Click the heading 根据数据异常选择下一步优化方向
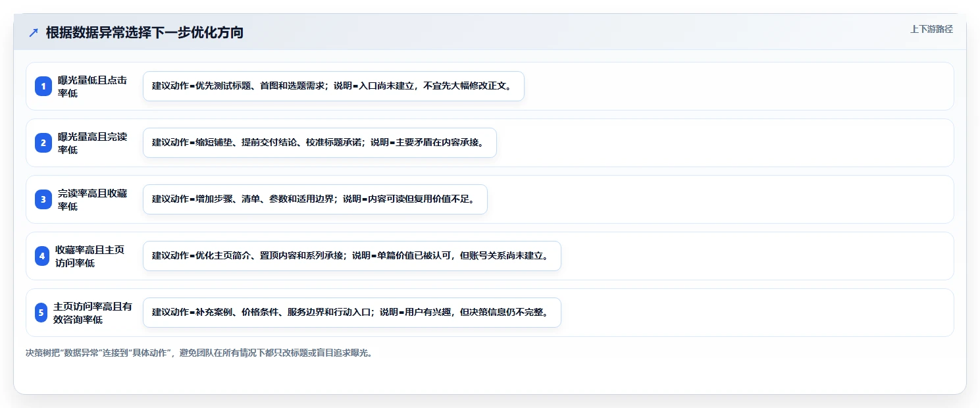This screenshot has width=980, height=408. point(145,32)
